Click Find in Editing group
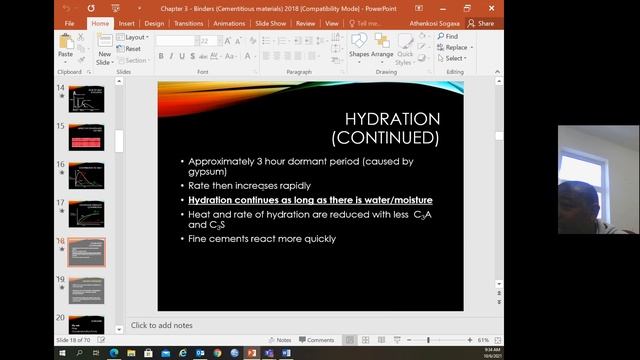The image size is (640, 360). tap(448, 36)
